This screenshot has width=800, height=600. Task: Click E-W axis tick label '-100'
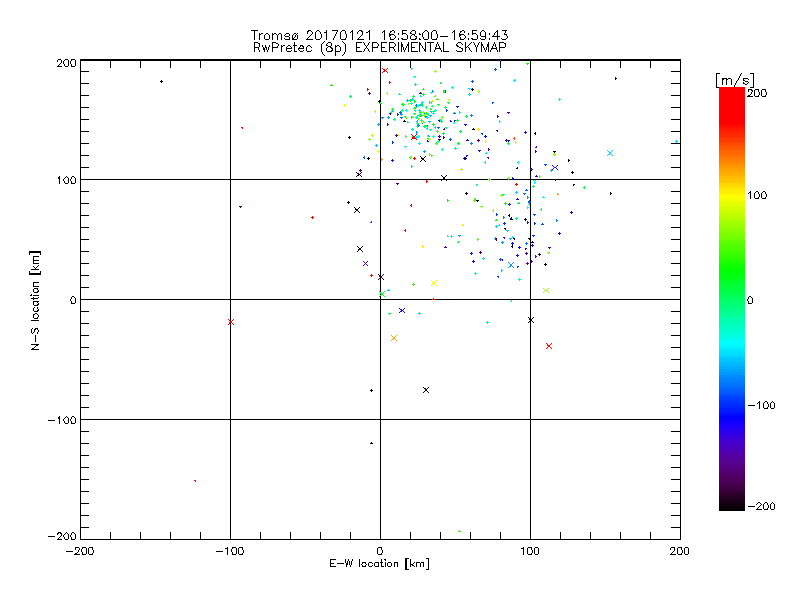coord(230,551)
